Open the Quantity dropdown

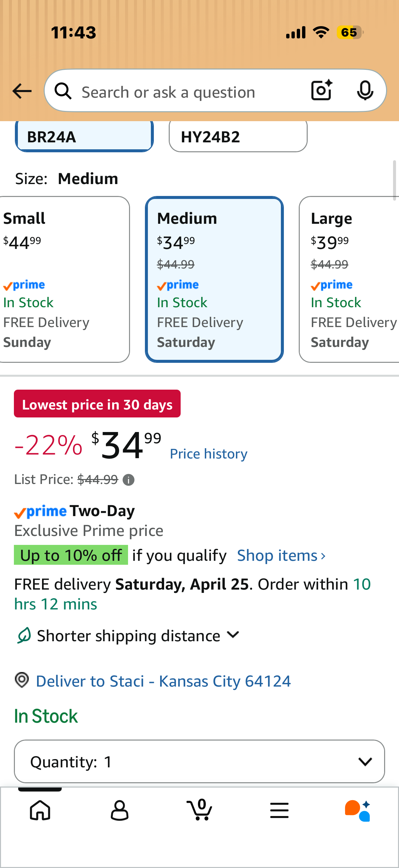tap(199, 761)
